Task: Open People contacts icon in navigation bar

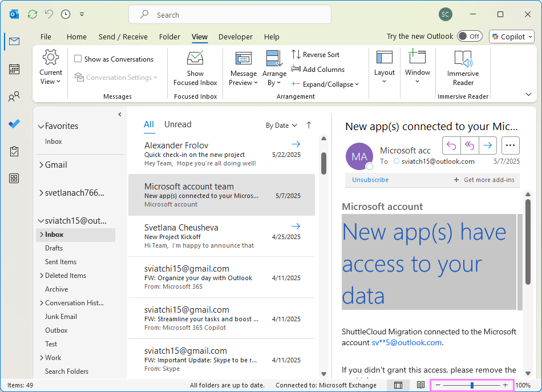Action: (14, 96)
